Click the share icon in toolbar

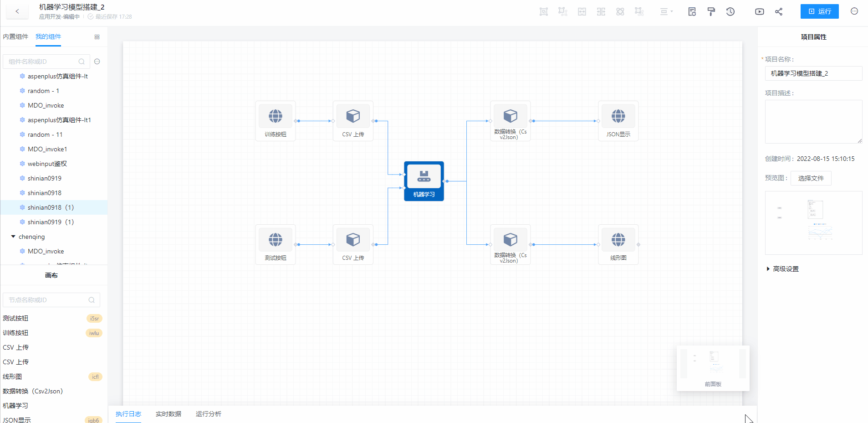point(779,12)
